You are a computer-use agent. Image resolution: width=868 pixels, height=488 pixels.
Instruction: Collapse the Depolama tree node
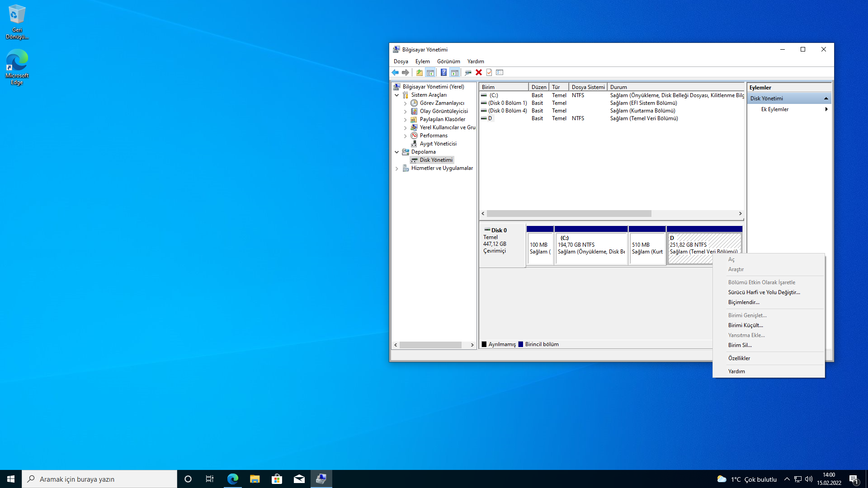click(397, 152)
